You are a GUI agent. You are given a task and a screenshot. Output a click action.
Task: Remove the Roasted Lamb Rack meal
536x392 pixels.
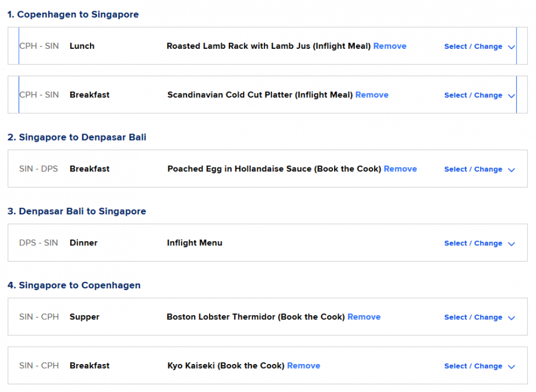coord(389,46)
